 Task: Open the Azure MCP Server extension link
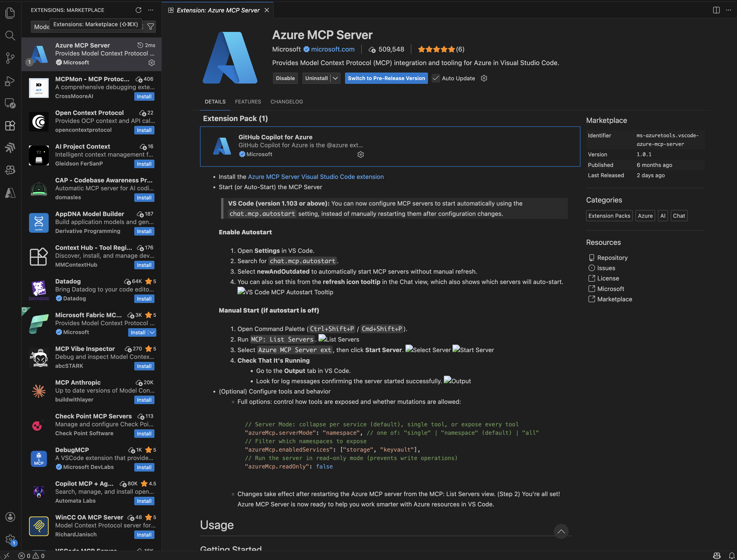[316, 177]
